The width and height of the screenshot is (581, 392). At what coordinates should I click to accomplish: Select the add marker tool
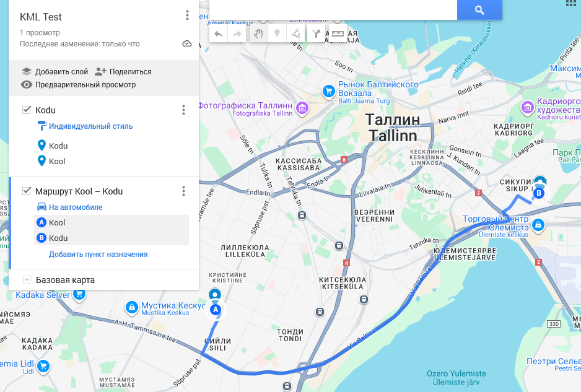pos(277,35)
